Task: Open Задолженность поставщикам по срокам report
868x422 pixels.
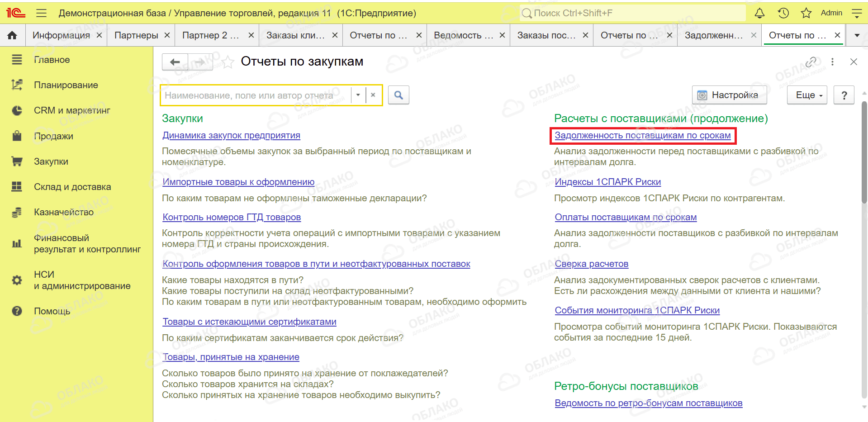Action: click(x=643, y=135)
